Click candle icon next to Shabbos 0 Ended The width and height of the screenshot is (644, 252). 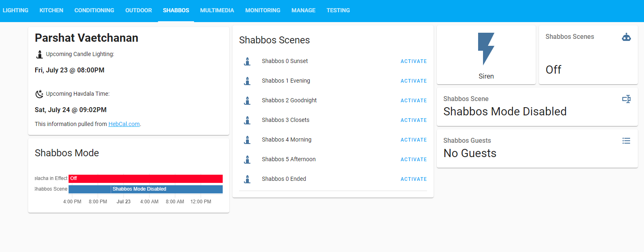click(x=247, y=179)
